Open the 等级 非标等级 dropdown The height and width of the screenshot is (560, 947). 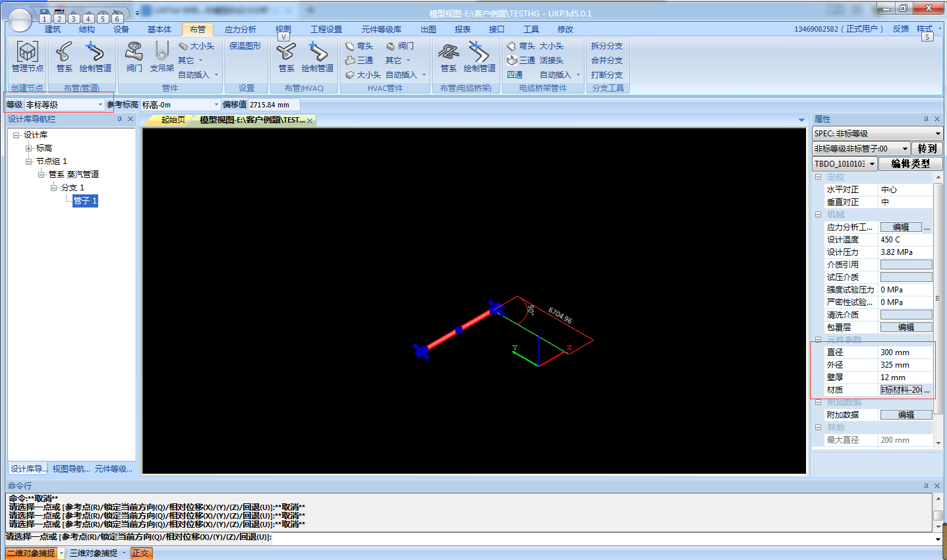(100, 105)
